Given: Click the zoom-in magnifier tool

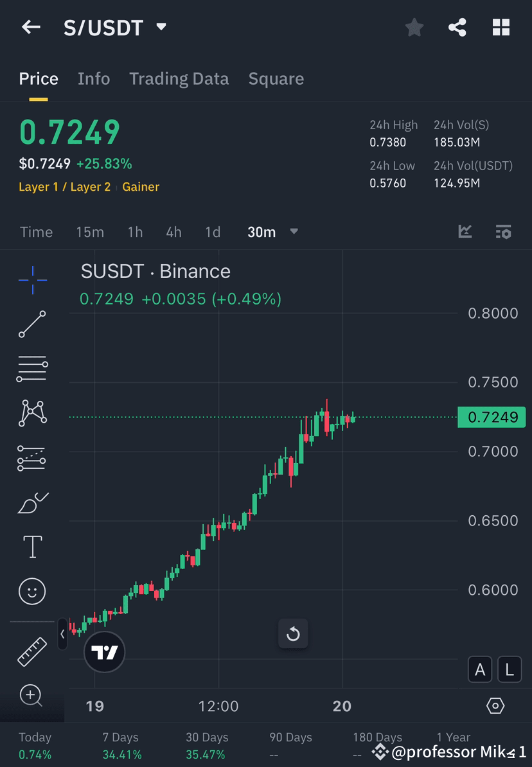Looking at the screenshot, I should pyautogui.click(x=31, y=696).
